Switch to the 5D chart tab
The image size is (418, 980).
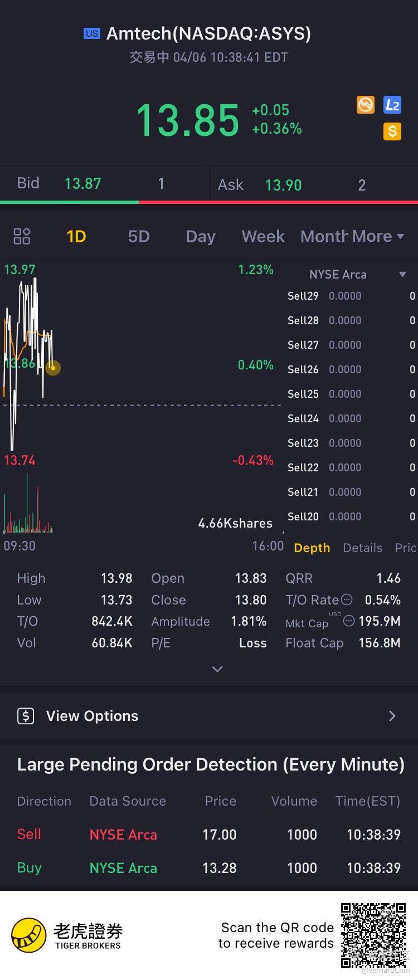[139, 236]
